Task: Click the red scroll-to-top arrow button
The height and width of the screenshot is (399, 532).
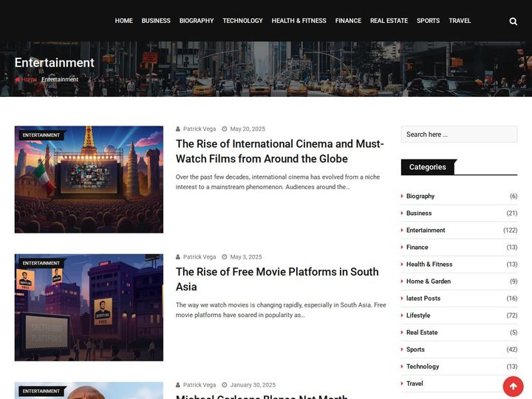Action: pyautogui.click(x=513, y=386)
